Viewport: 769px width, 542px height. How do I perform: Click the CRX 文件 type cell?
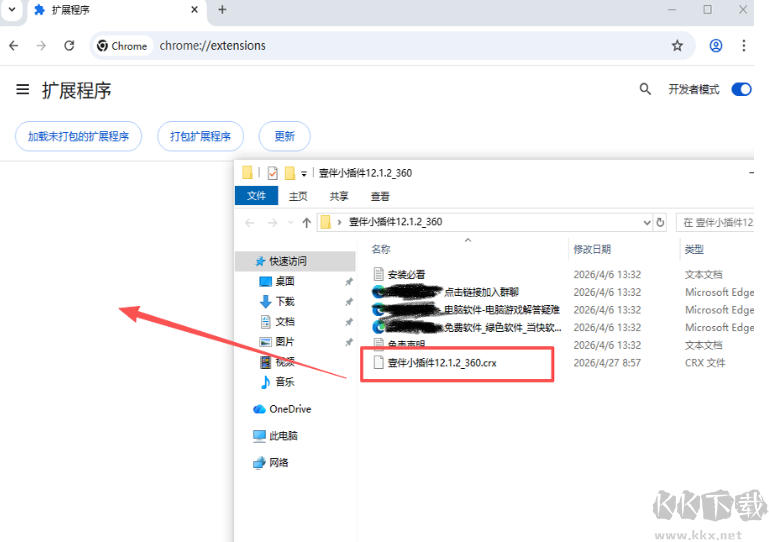705,362
